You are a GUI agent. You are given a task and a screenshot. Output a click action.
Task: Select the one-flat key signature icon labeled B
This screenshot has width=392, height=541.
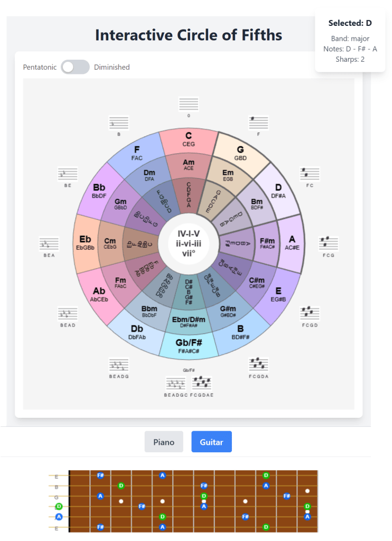[x=119, y=123]
